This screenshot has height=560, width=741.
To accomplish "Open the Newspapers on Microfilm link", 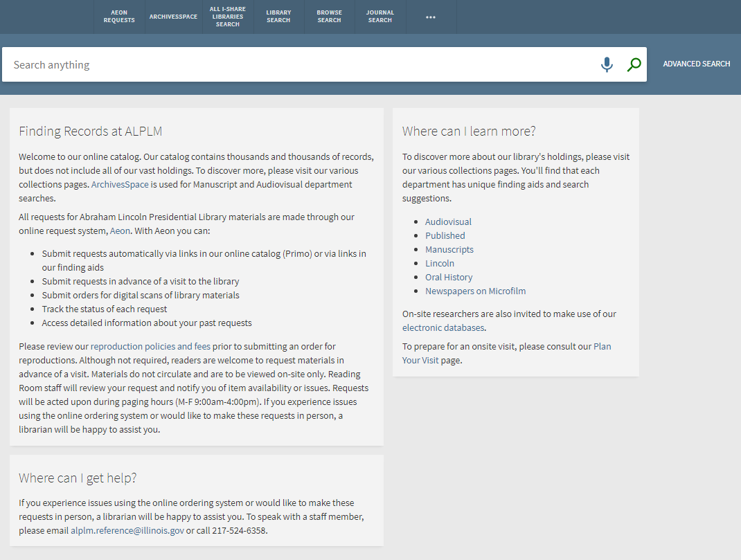I will [475, 291].
